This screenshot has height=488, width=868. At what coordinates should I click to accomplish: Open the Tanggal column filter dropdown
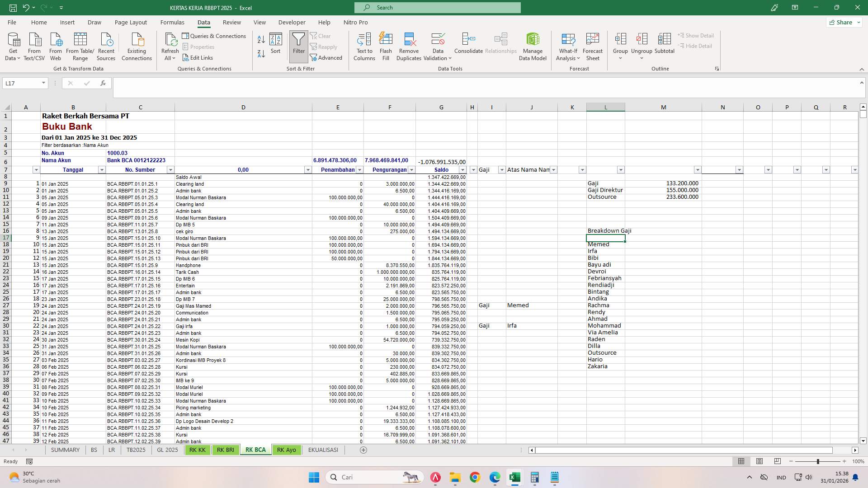(x=101, y=169)
